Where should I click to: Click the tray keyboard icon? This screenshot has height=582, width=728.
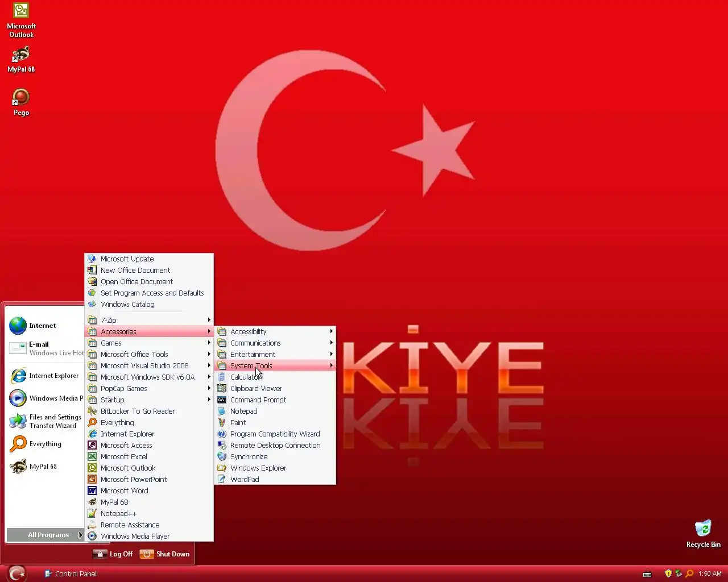coord(647,574)
